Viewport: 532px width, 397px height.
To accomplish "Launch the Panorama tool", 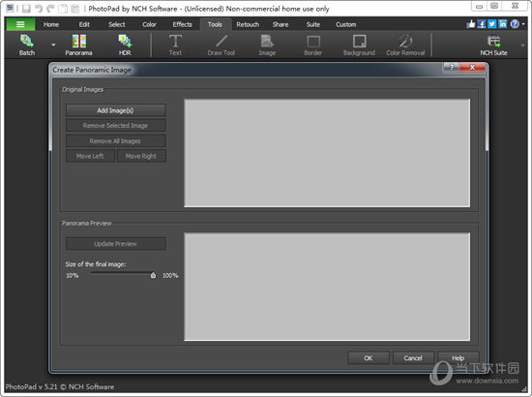I will coord(78,45).
